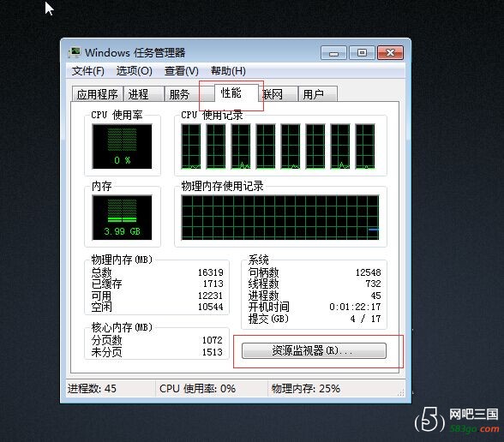
Task: Switch to the 应用程序 tab
Action: tap(97, 94)
